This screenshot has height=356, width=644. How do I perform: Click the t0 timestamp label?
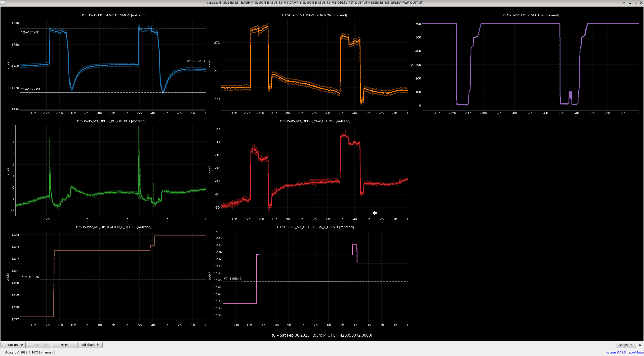point(322,335)
